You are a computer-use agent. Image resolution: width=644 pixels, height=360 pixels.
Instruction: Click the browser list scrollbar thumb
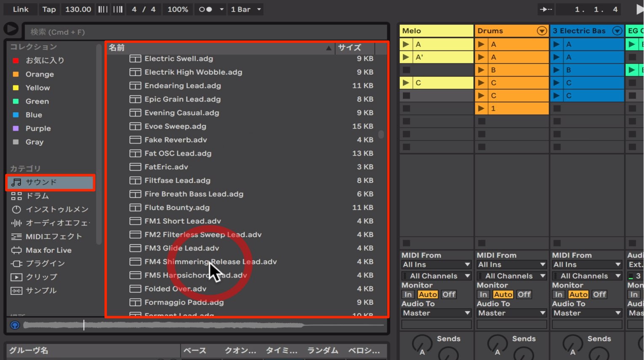point(381,135)
